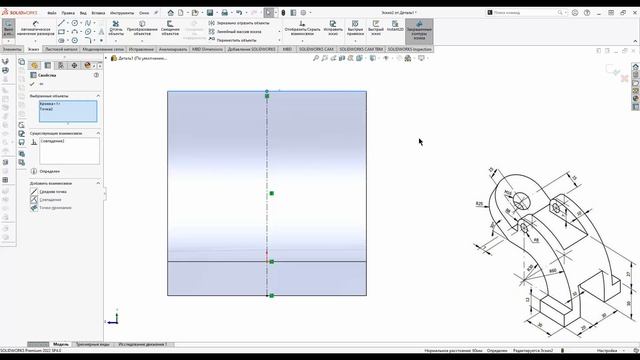Click the Open file icon
Screen dimensions: 640x360
pos(195,13)
